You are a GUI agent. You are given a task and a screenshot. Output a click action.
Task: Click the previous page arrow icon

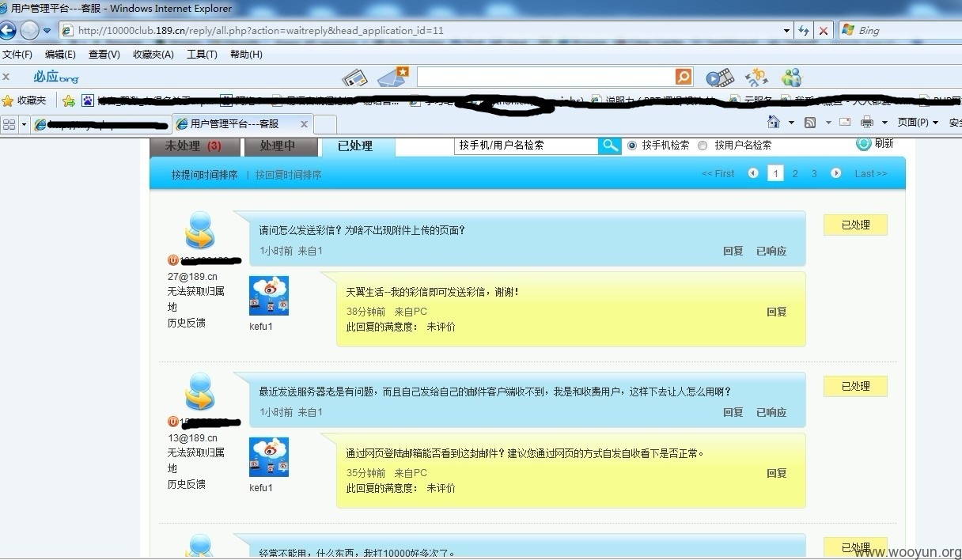click(753, 173)
